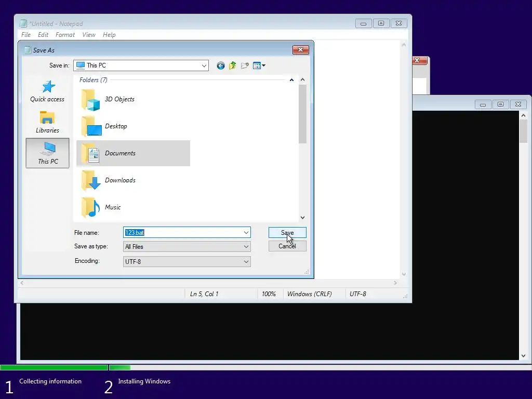The width and height of the screenshot is (532, 399).
Task: Collapse the Folders (7) group
Action: 291,79
